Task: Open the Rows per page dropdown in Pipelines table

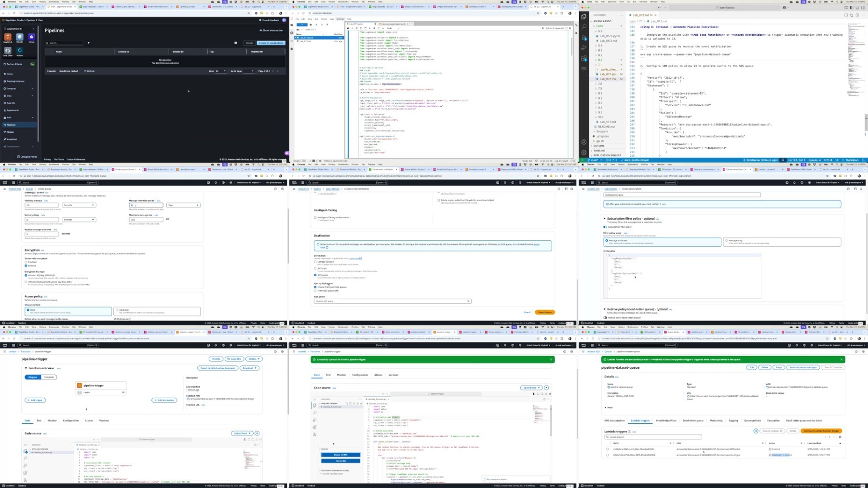Action: tap(221, 71)
